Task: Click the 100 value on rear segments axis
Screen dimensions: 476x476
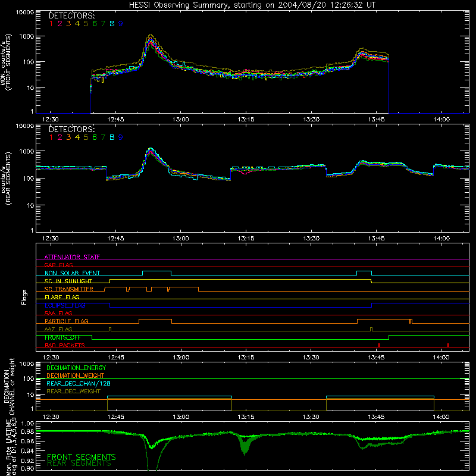Action: (x=28, y=178)
